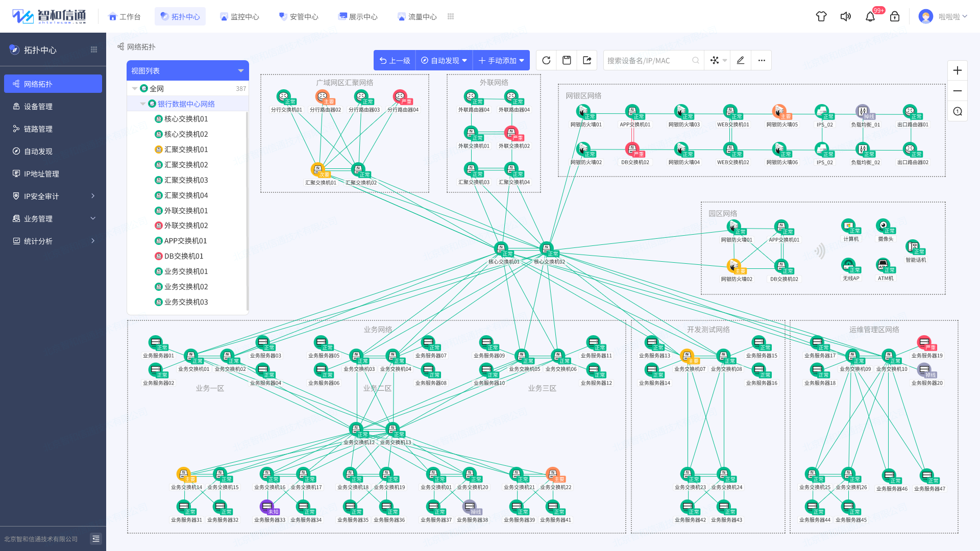This screenshot has height=551, width=980.
Task: Zoom out with the minus button
Action: point(958,91)
